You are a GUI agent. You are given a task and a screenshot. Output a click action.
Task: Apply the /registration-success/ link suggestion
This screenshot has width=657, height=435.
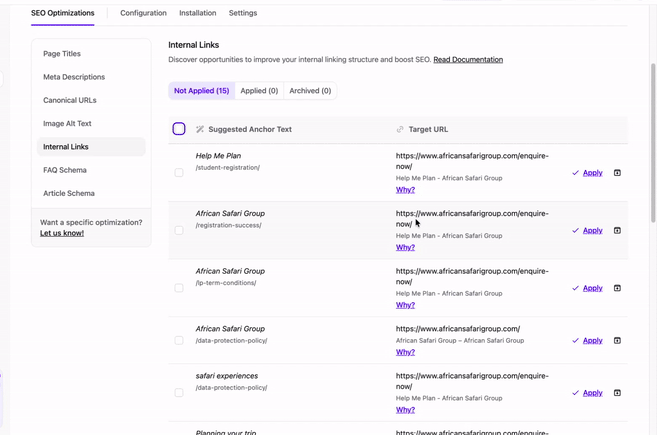(592, 230)
